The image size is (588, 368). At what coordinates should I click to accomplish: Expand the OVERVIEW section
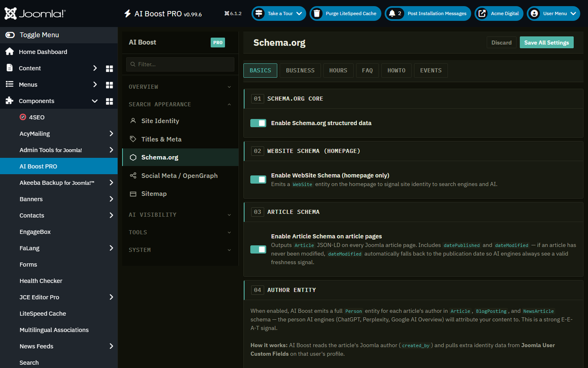180,87
